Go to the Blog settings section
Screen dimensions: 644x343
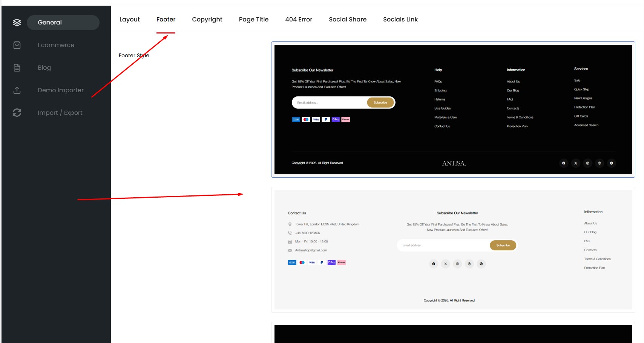[x=44, y=68]
